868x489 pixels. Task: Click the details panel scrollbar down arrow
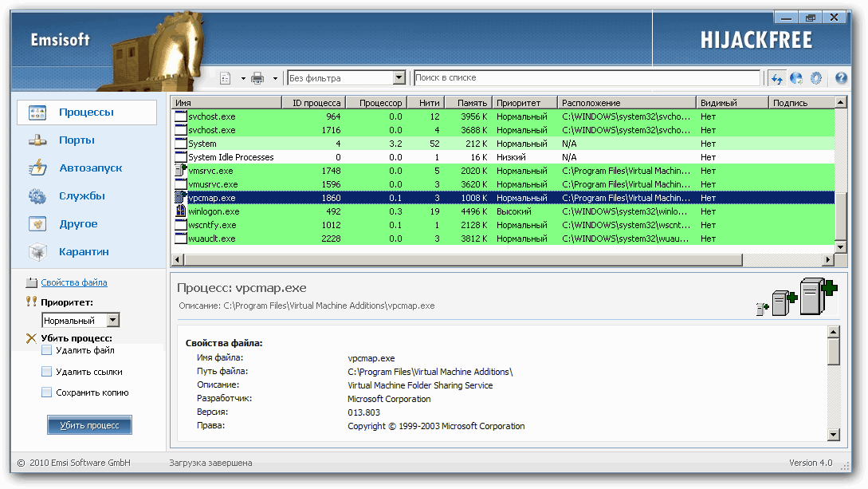click(x=834, y=435)
